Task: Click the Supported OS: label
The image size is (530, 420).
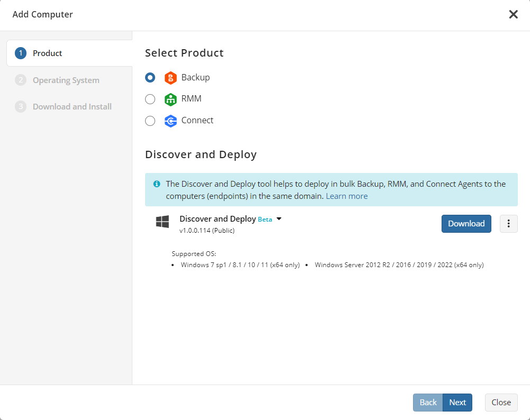Action: [194, 254]
